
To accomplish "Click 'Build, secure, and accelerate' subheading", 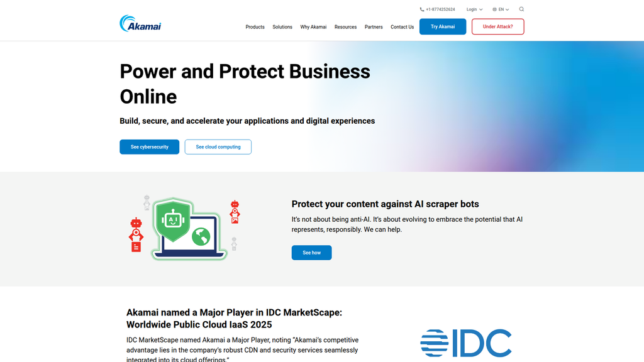I will click(247, 121).
